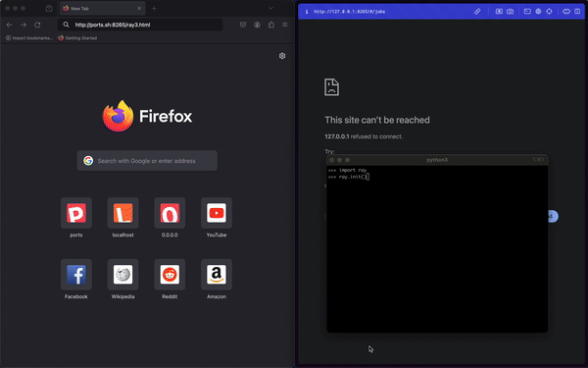The height and width of the screenshot is (368, 588).
Task: Close the New Tab tab
Action: click(x=139, y=8)
